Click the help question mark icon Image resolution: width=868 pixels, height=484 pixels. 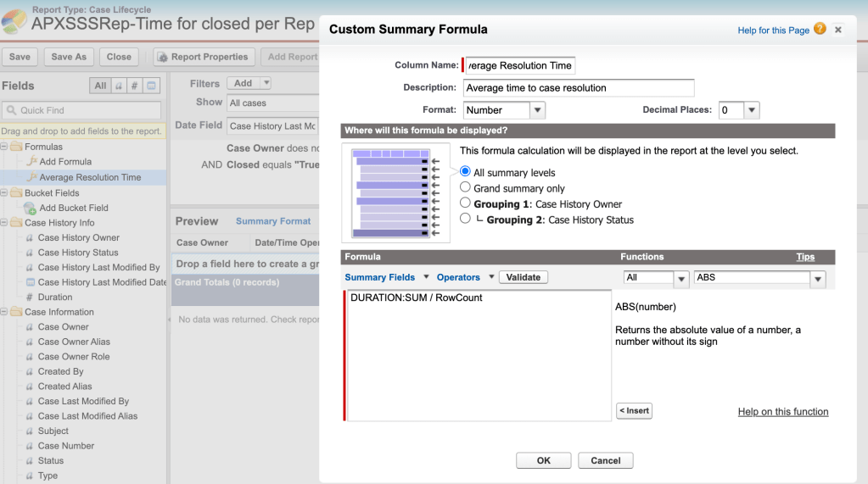[820, 29]
